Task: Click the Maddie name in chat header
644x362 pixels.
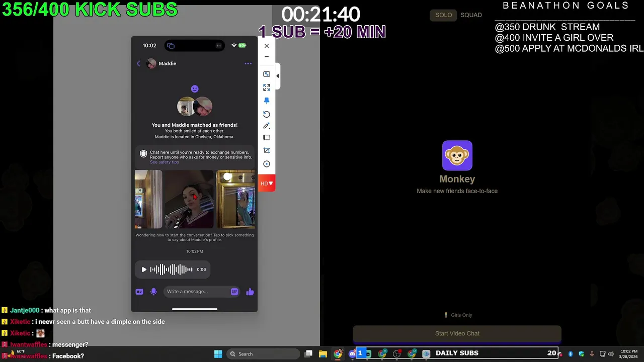Action: tap(168, 64)
